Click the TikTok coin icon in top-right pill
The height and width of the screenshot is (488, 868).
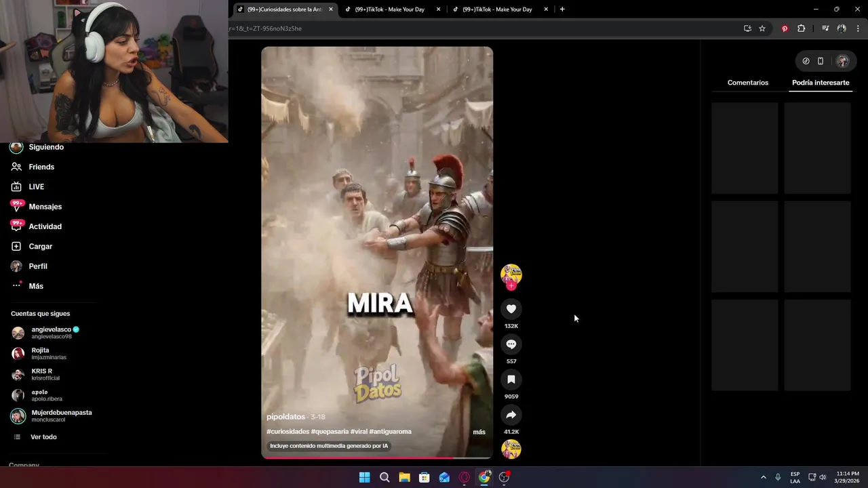pyautogui.click(x=806, y=61)
